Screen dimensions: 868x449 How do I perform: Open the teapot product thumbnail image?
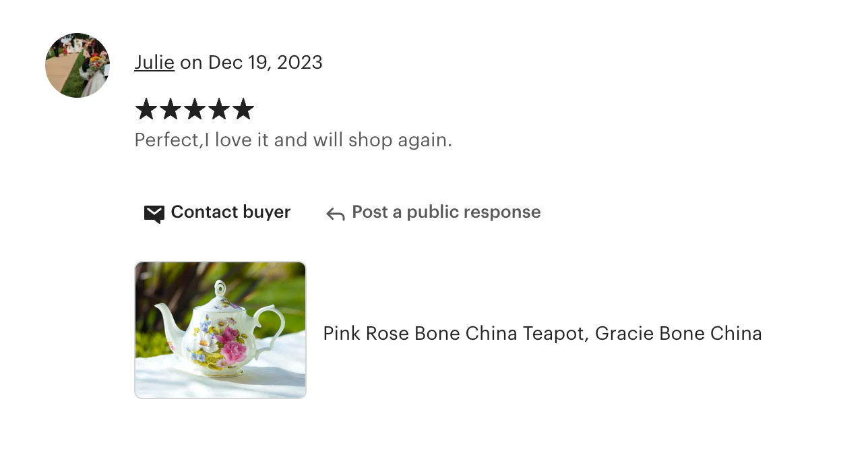pos(220,329)
